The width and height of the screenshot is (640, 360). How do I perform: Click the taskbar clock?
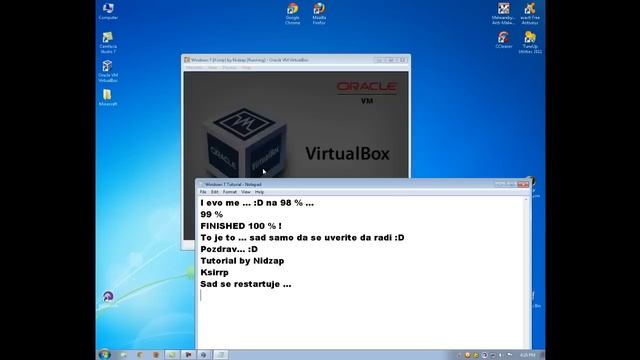click(x=528, y=355)
